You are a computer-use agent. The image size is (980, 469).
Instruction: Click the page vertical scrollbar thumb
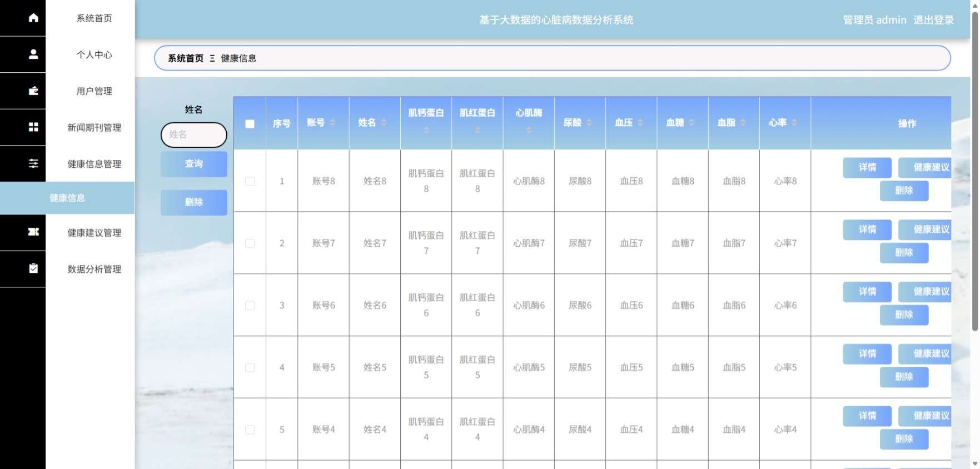975,171
